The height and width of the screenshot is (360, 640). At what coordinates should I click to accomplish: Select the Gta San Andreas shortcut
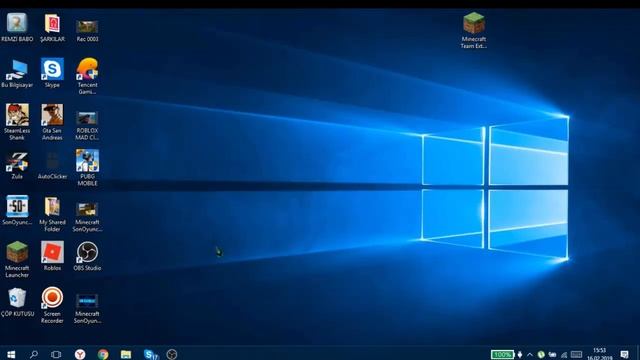tap(52, 122)
